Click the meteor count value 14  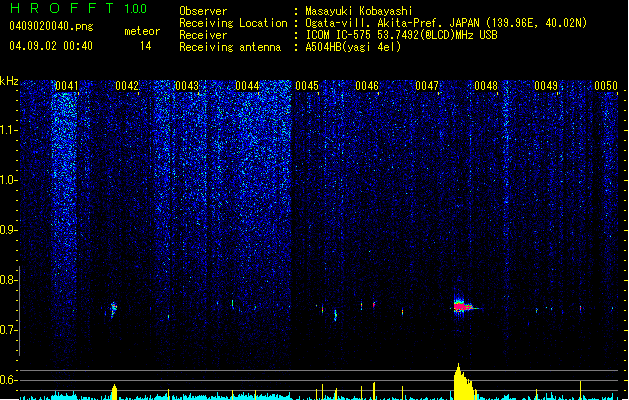[146, 46]
